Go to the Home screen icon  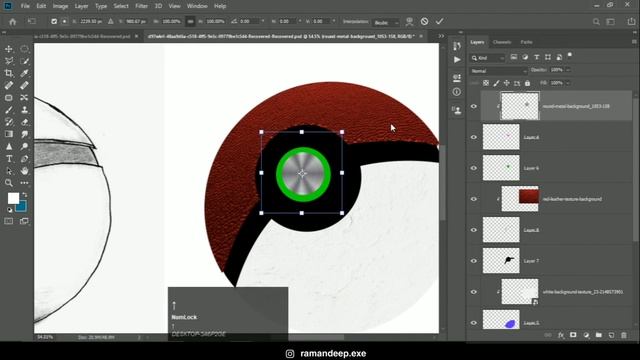tap(13, 22)
